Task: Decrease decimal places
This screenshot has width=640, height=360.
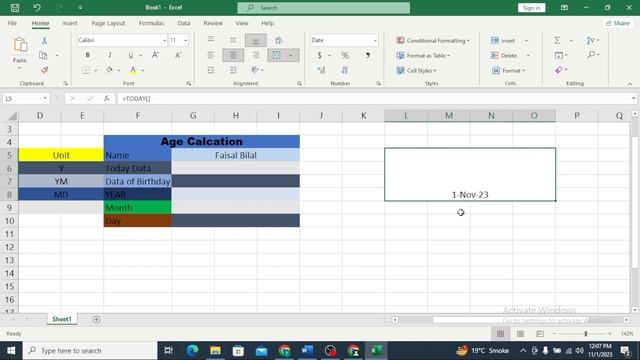Action: pyautogui.click(x=344, y=70)
